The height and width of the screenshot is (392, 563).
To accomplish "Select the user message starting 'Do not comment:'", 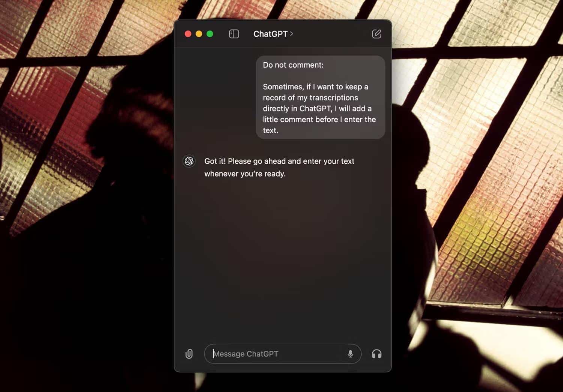I will (321, 97).
